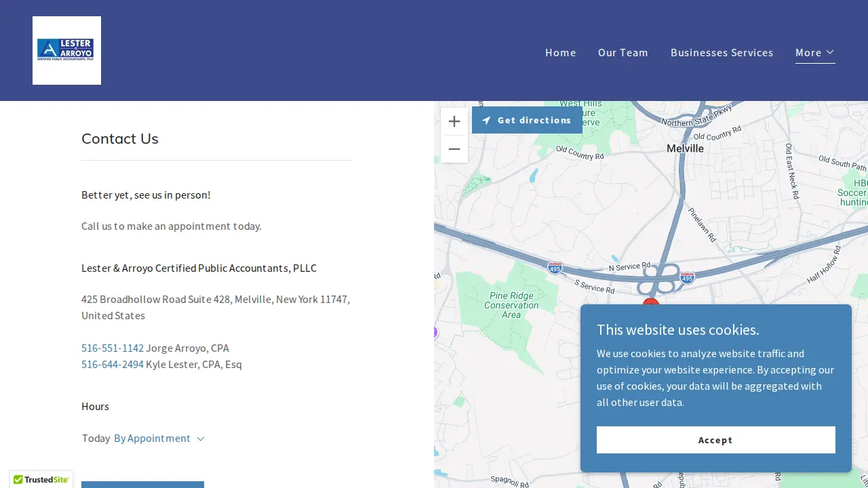Call Jorge Arroyo at 516-551-1142
Image resolution: width=868 pixels, height=488 pixels.
(113, 348)
